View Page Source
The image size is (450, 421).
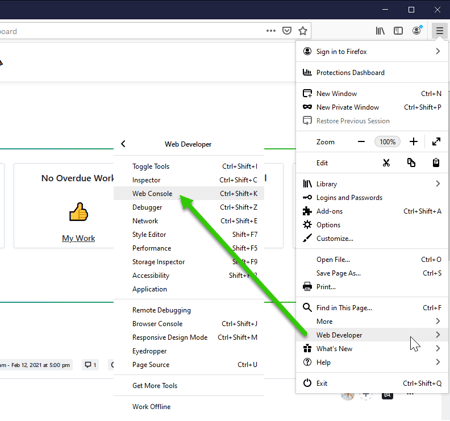(x=189, y=365)
